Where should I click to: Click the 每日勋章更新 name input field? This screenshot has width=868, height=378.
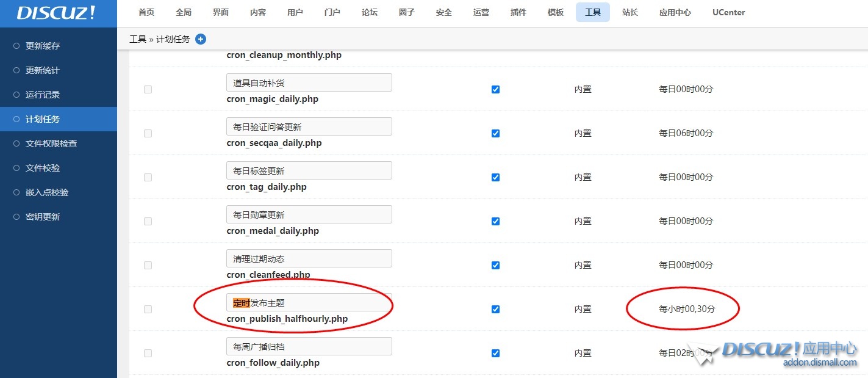[x=309, y=214]
